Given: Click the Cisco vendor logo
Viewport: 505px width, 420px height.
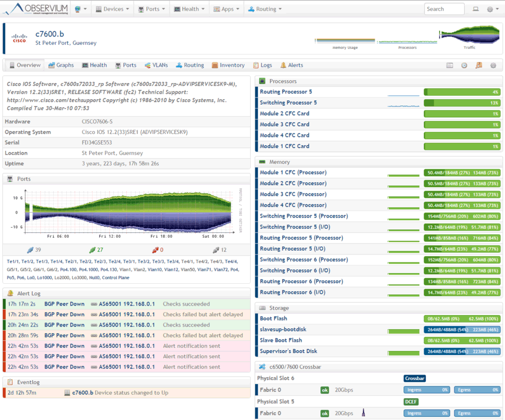Looking at the screenshot, I should click(x=19, y=38).
